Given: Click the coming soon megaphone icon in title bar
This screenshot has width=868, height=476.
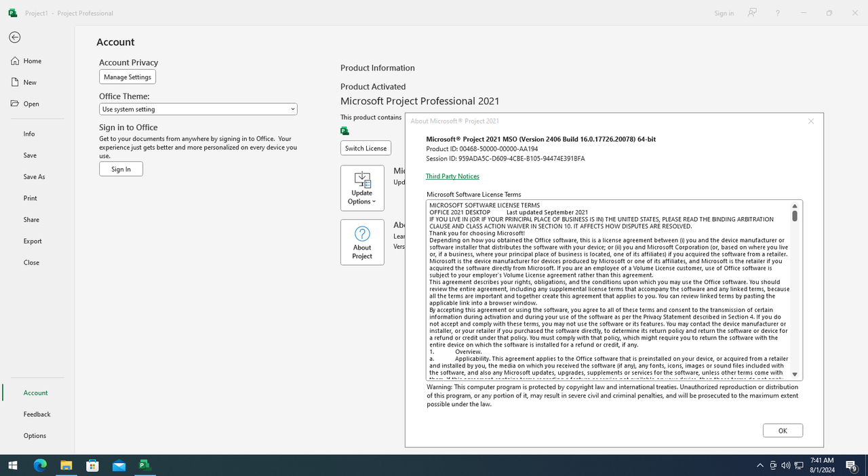Looking at the screenshot, I should coord(752,13).
